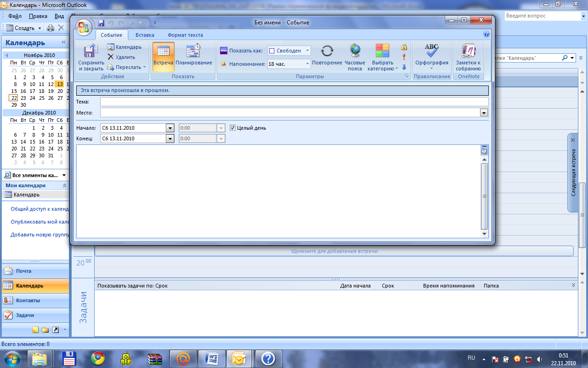Expand quick access toolbar customize arrow
Image resolution: width=588 pixels, height=368 pixels.
[155, 23]
